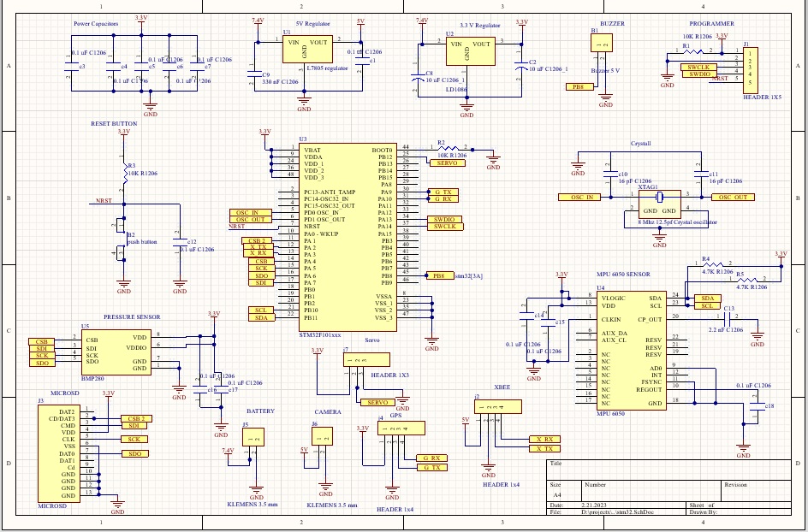
Task: Select the U2 LD1086 regulator block
Action: click(471, 51)
